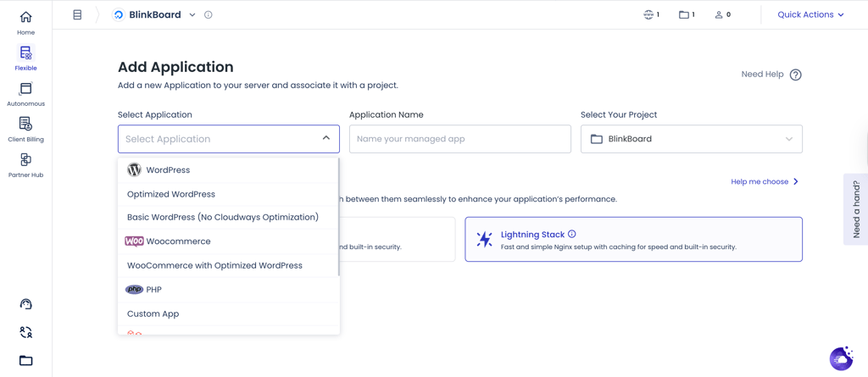Click the folder icon in project selector
This screenshot has height=377, width=868.
point(596,139)
